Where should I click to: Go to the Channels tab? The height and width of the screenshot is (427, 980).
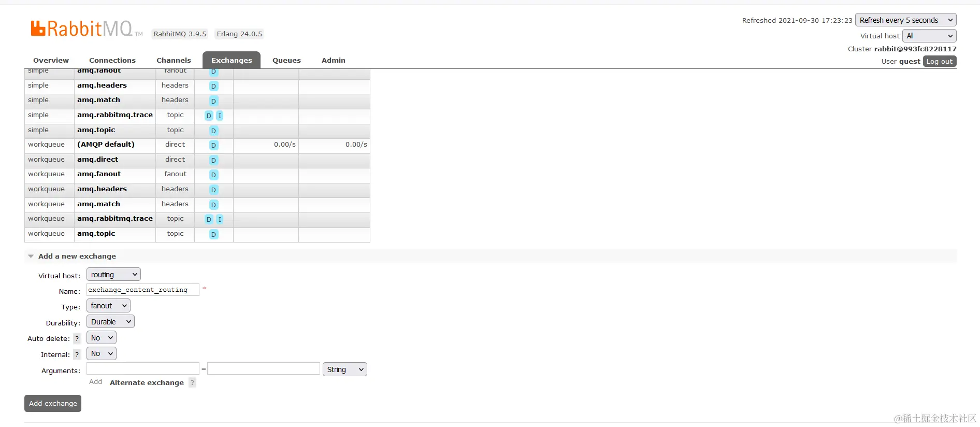[174, 60]
